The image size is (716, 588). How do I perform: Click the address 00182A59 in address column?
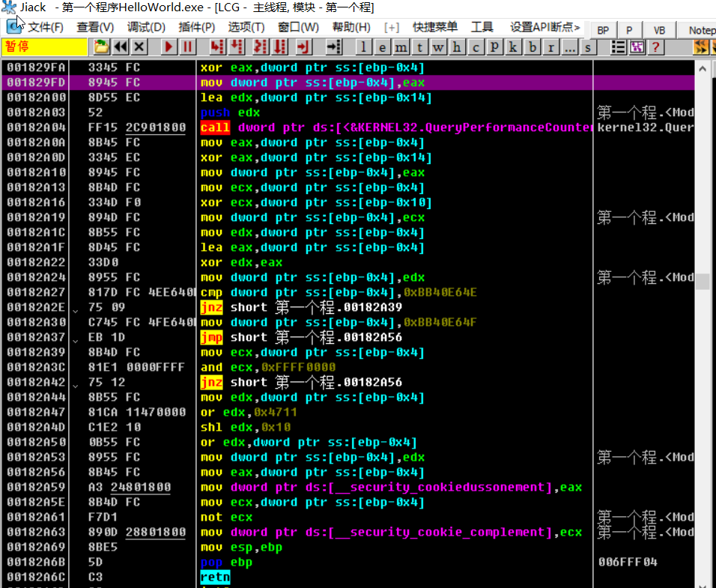pos(36,487)
